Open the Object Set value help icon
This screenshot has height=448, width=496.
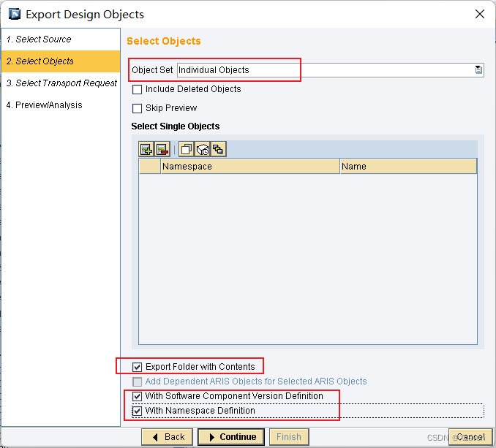tap(478, 70)
